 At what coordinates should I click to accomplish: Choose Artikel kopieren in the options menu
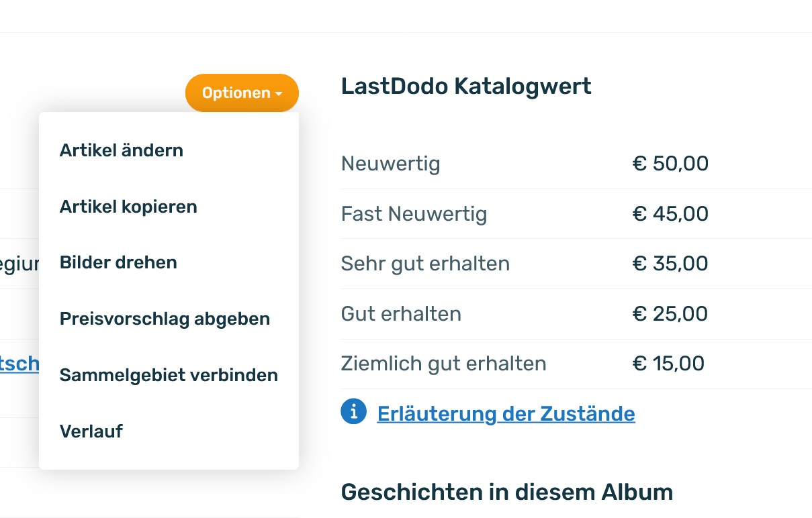(128, 207)
